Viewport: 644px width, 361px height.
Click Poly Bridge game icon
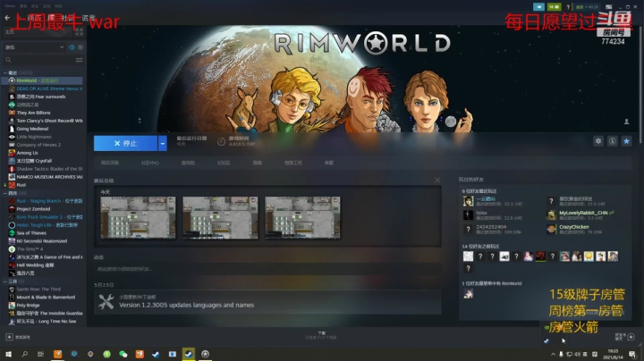tap(12, 306)
